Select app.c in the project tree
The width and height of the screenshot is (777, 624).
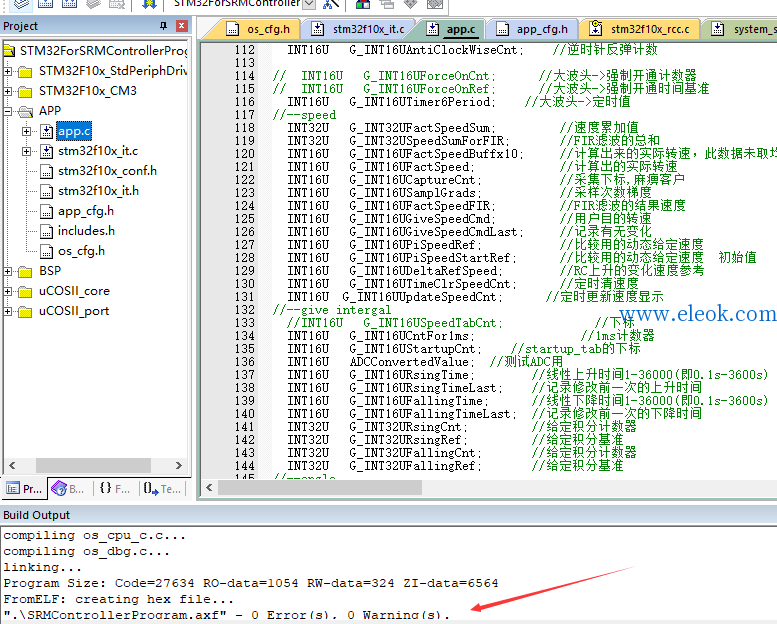[x=74, y=131]
